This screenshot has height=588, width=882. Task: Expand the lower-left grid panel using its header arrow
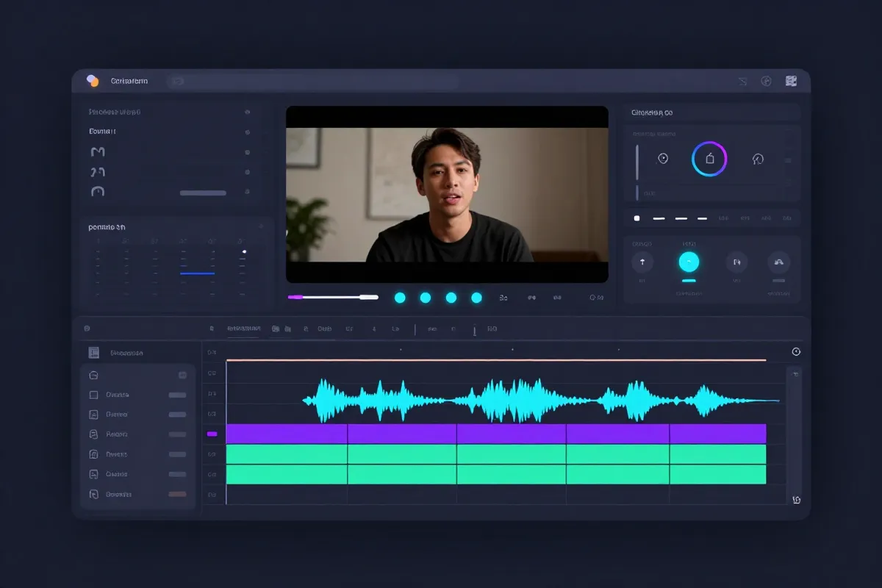click(x=260, y=227)
